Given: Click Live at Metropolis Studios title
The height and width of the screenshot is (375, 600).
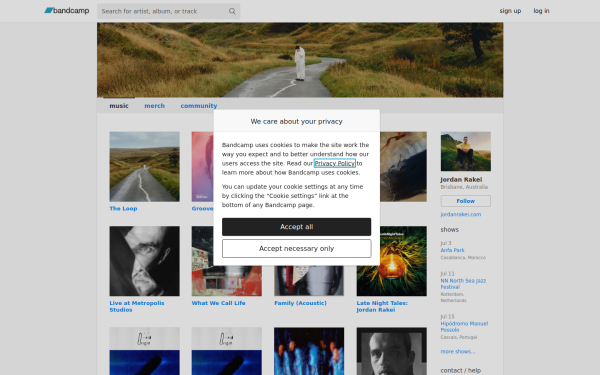Looking at the screenshot, I should coord(137,307).
